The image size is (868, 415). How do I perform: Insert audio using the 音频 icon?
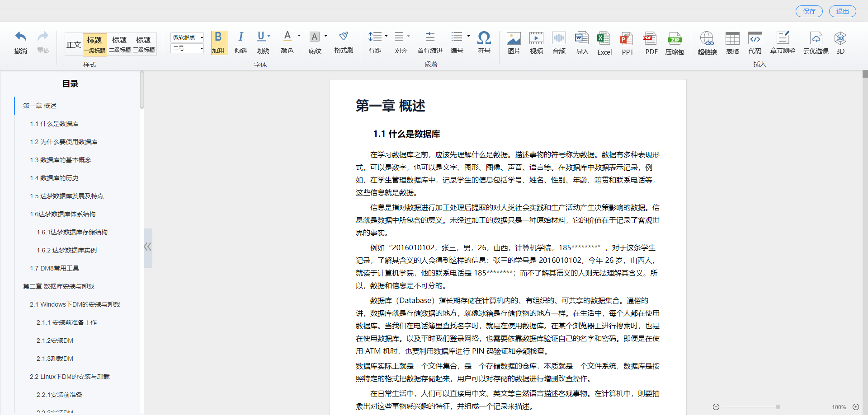[559, 38]
